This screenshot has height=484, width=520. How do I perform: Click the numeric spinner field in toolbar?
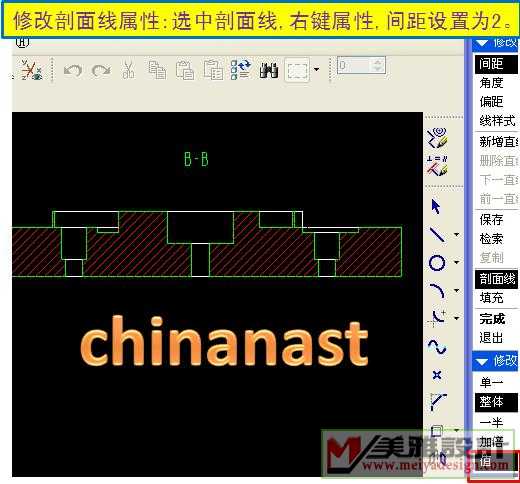pyautogui.click(x=361, y=65)
